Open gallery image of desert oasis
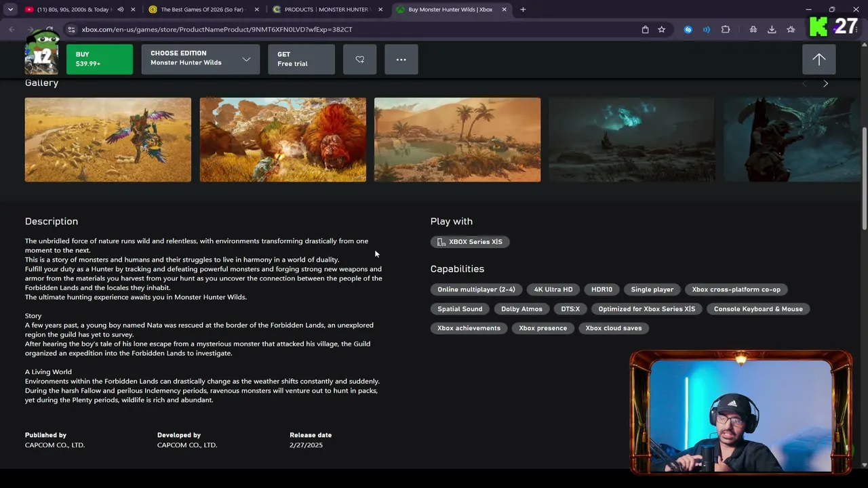The image size is (868, 488). click(x=458, y=140)
